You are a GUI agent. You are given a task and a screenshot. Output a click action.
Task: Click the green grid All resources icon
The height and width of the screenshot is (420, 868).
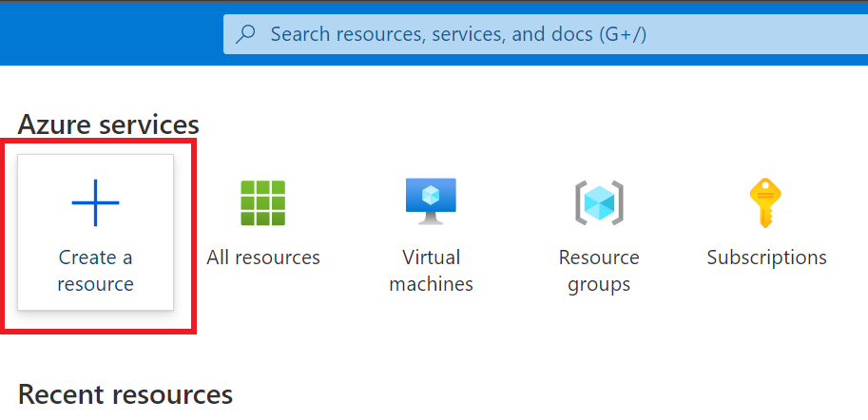pos(263,201)
